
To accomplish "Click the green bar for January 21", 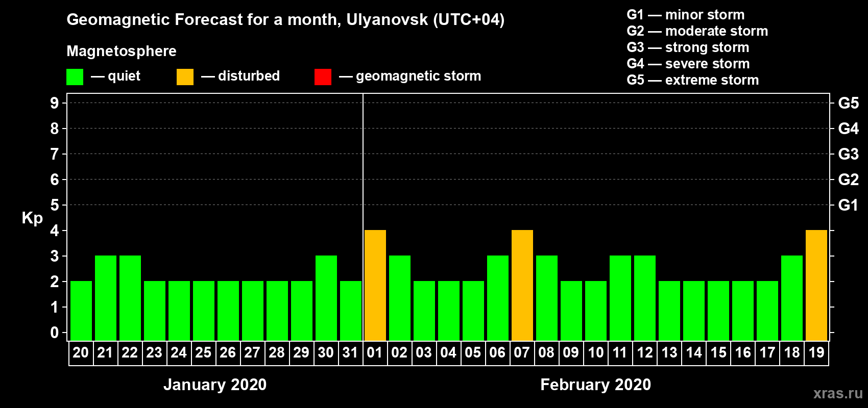I will click(106, 298).
